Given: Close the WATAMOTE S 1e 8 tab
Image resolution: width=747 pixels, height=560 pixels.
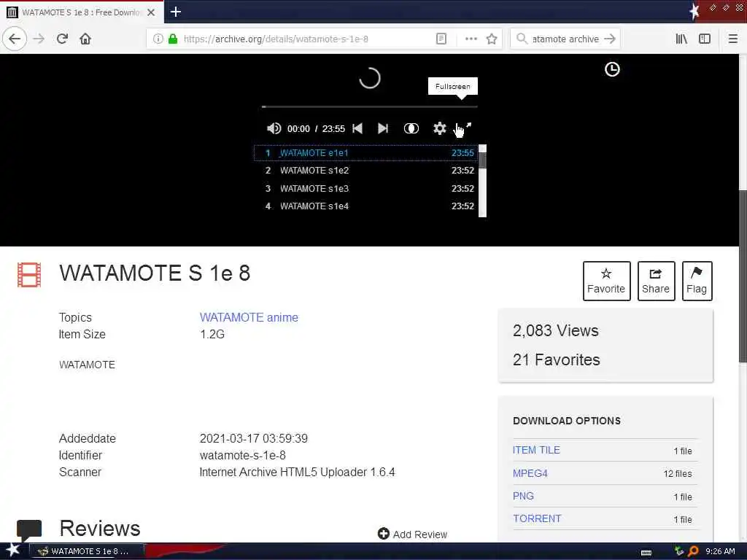Looking at the screenshot, I should 151,12.
